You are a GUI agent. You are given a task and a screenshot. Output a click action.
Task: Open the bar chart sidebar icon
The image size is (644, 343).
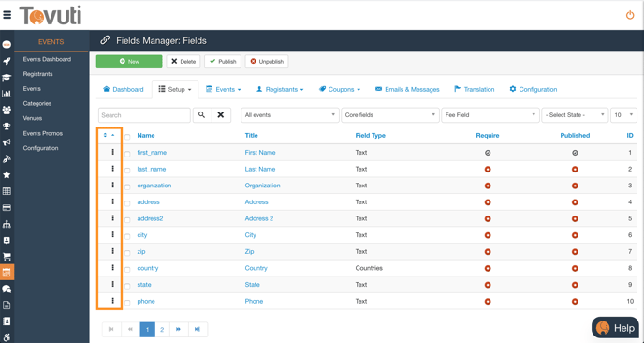(7, 94)
